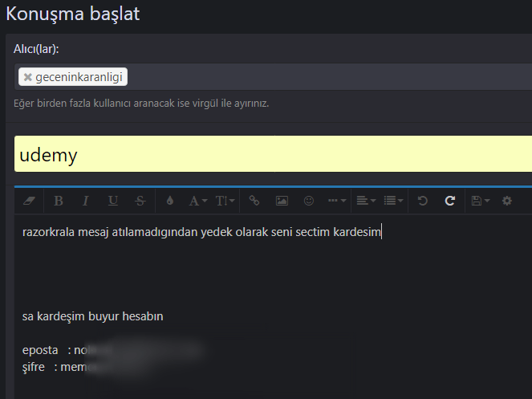Open the font family dropdown
The width and height of the screenshot is (532, 399).
pos(198,201)
